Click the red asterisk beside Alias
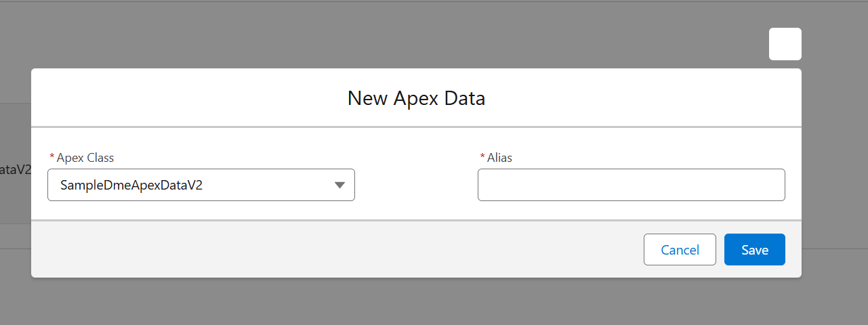 tap(482, 156)
